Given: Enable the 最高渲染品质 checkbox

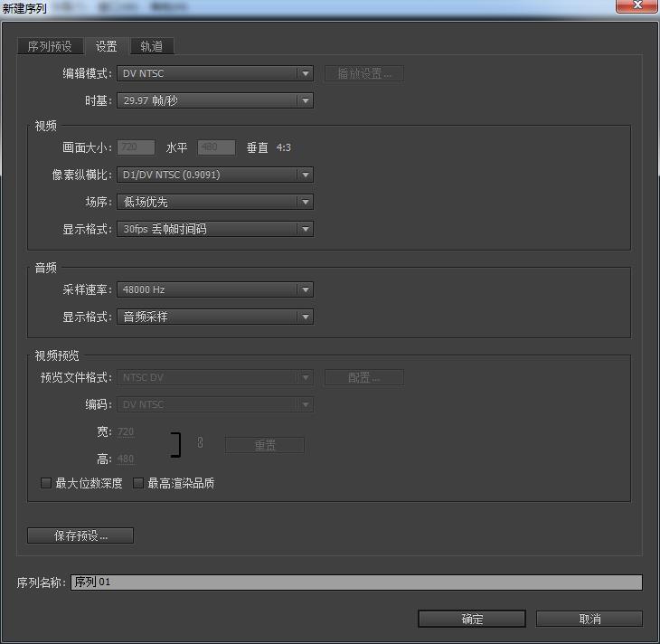Looking at the screenshot, I should click(138, 483).
